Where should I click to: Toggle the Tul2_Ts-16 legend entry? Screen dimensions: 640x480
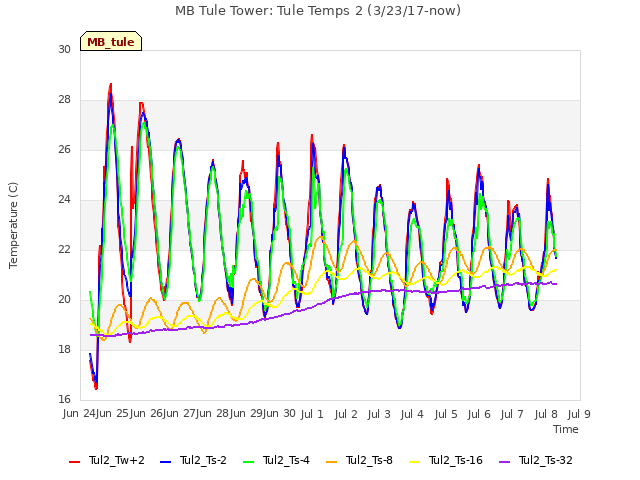446,460
